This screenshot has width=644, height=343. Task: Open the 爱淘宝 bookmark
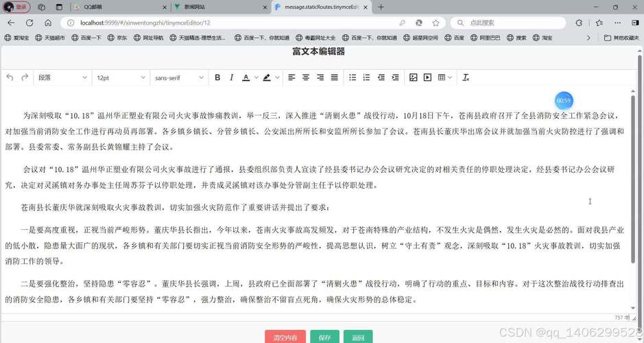(x=16, y=38)
